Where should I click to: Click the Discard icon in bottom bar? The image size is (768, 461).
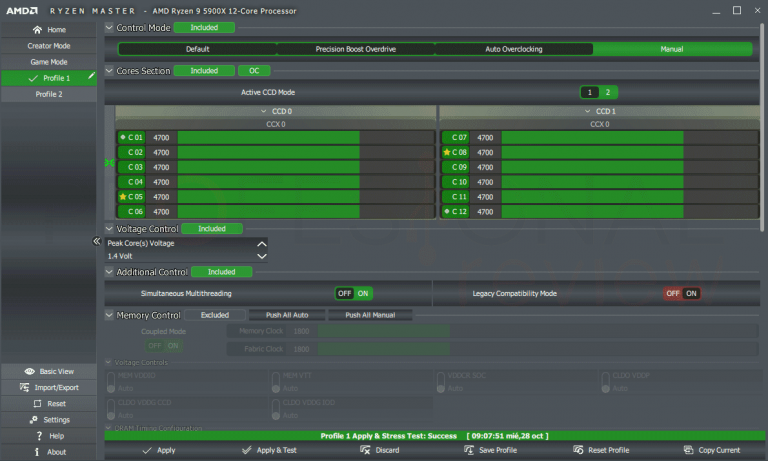click(365, 450)
